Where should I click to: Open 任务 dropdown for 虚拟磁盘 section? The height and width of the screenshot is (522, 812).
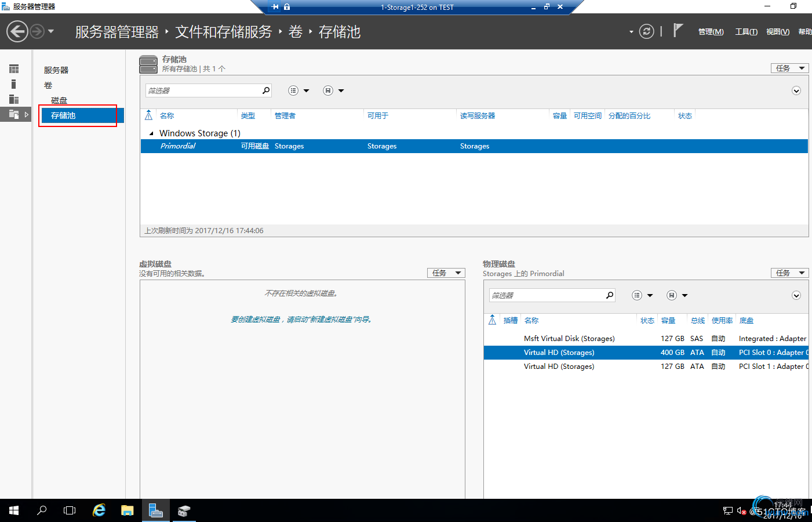[x=446, y=273]
